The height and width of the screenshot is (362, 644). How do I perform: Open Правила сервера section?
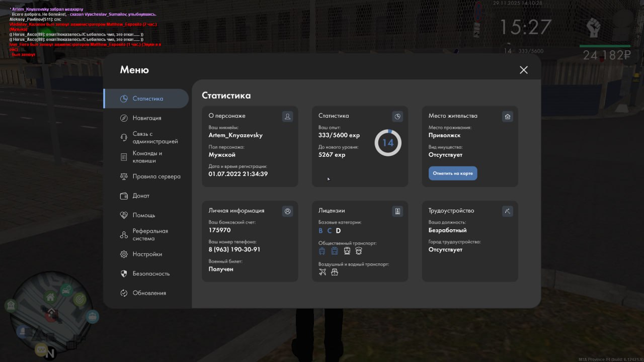click(146, 176)
